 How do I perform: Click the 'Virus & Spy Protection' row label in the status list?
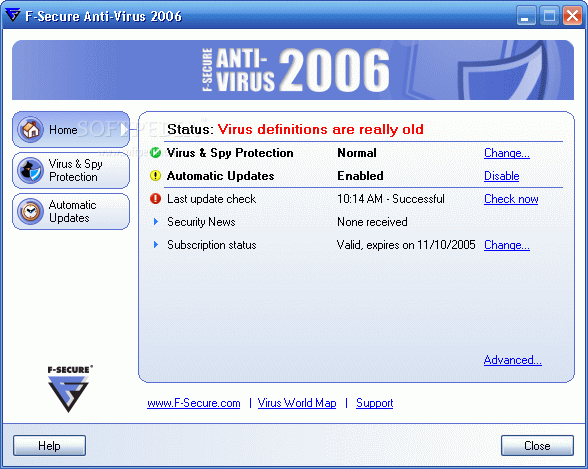[x=230, y=153]
